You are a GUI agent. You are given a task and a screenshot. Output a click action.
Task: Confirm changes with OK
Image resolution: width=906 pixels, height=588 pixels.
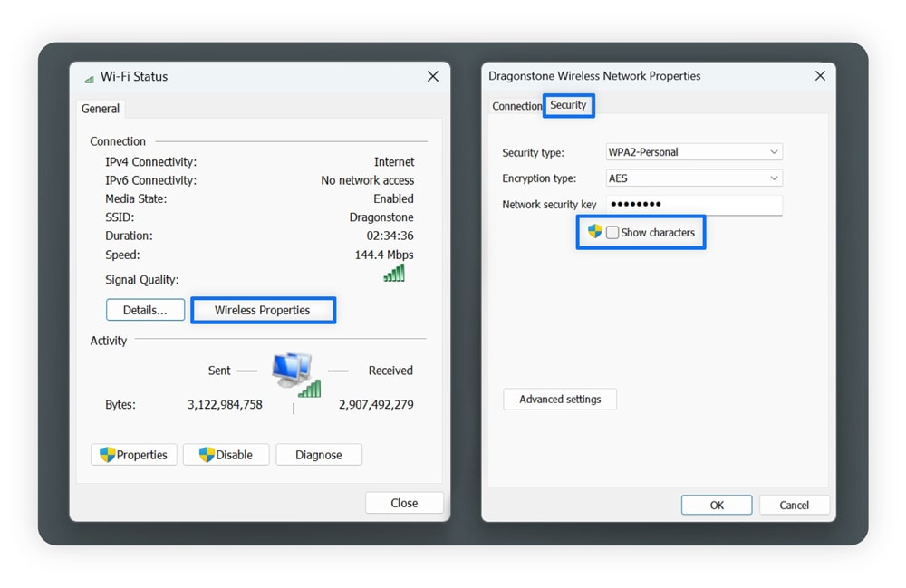716,505
